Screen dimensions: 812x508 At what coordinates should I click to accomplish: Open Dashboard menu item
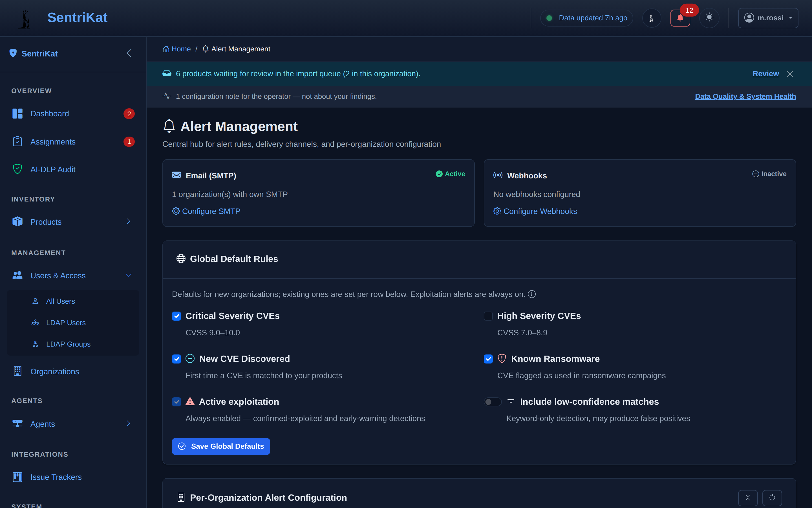coord(73,113)
